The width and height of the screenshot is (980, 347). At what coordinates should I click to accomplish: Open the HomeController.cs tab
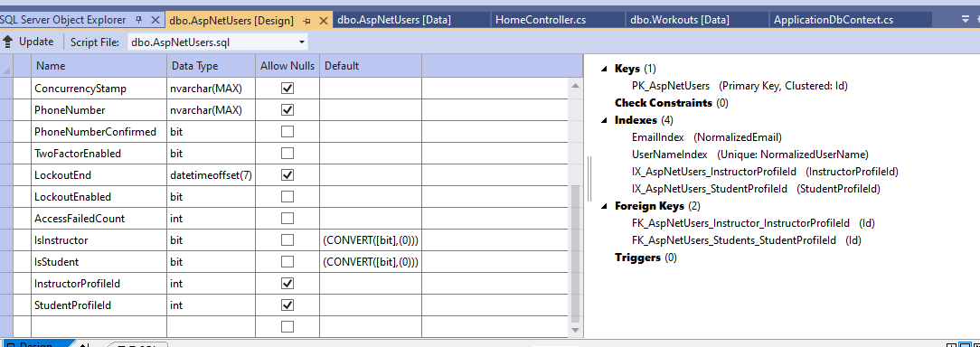pos(541,20)
